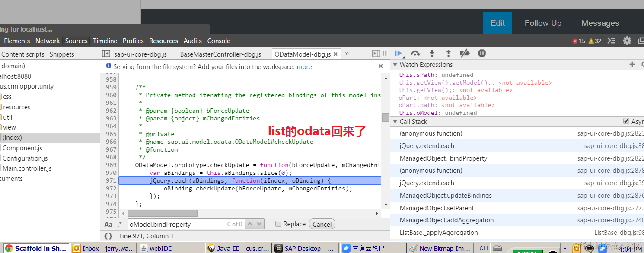Open the Console panel tab
644x253 pixels.
click(219, 41)
